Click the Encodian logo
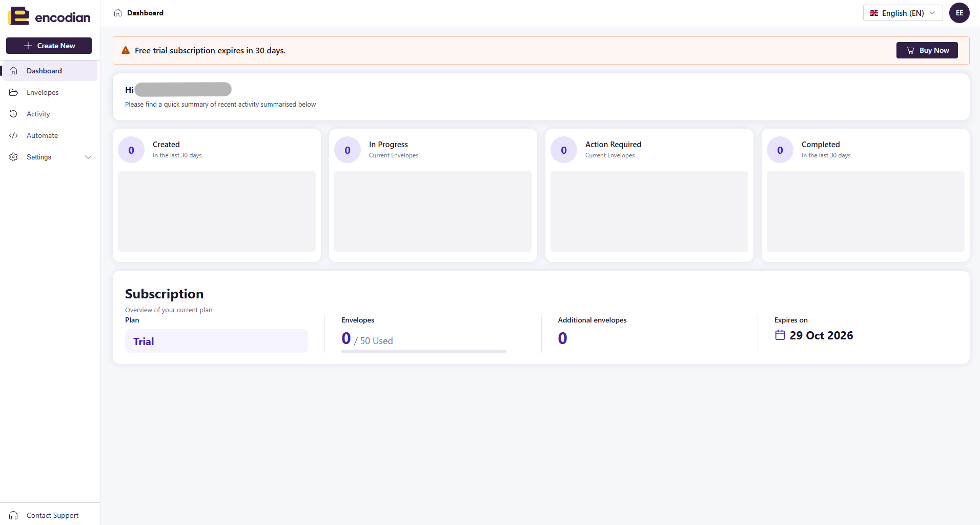The height and width of the screenshot is (525, 980). 49,16
